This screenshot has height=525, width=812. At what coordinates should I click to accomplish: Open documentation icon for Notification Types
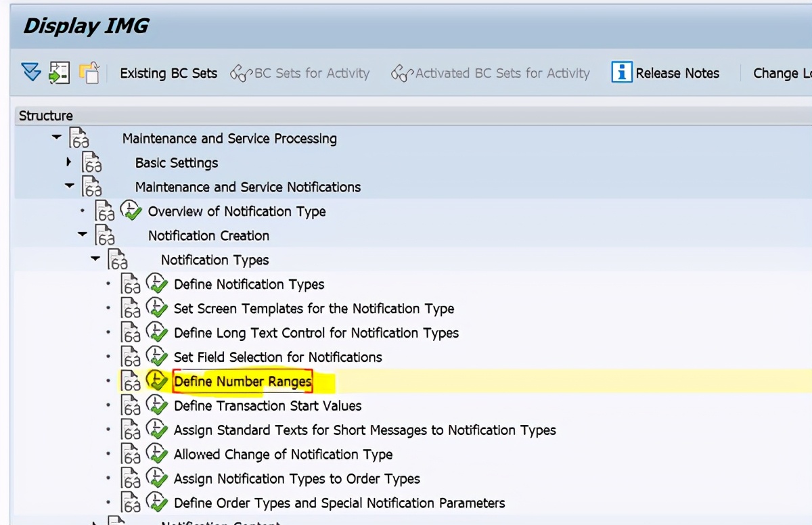[x=118, y=260]
